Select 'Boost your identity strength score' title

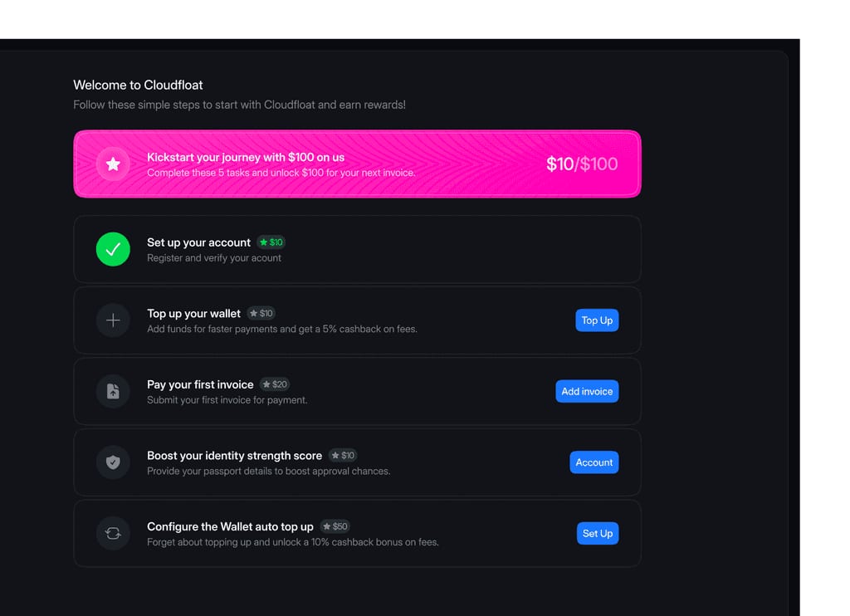(234, 456)
